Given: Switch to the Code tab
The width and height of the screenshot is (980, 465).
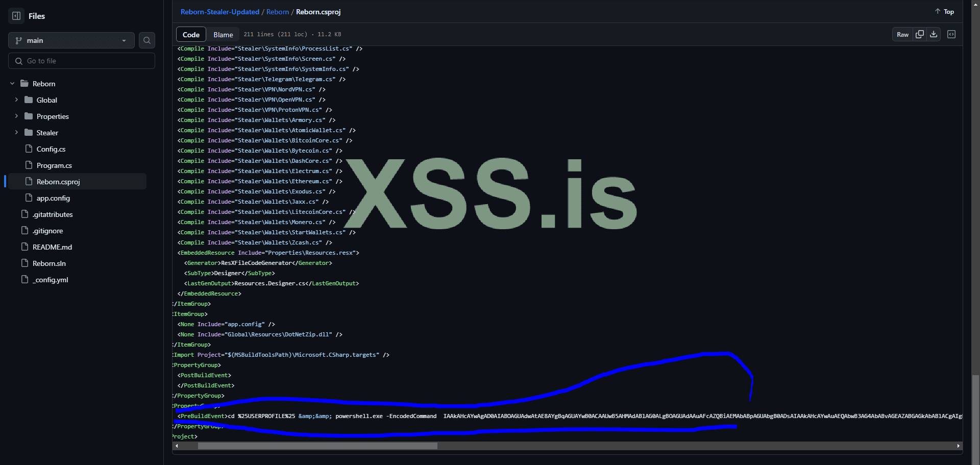Looking at the screenshot, I should click(x=191, y=34).
